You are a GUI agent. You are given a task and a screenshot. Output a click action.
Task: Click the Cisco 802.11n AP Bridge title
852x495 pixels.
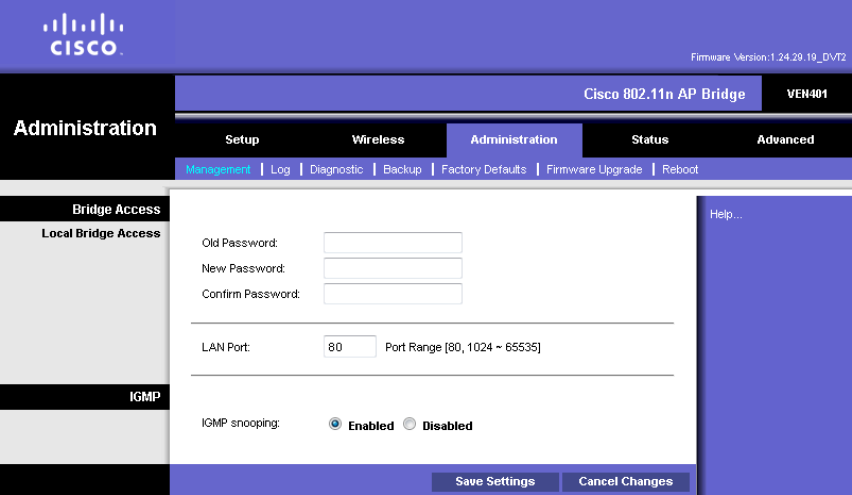[x=664, y=94]
